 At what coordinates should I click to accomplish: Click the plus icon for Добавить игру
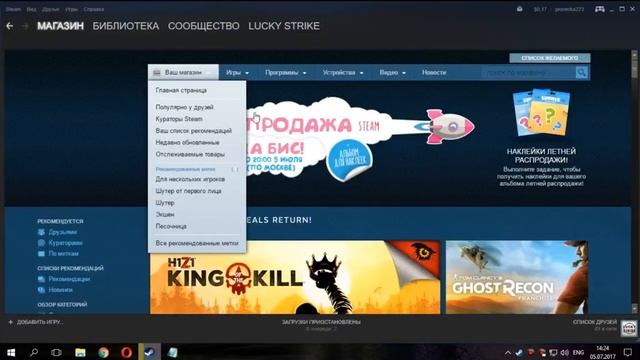pos(11,322)
